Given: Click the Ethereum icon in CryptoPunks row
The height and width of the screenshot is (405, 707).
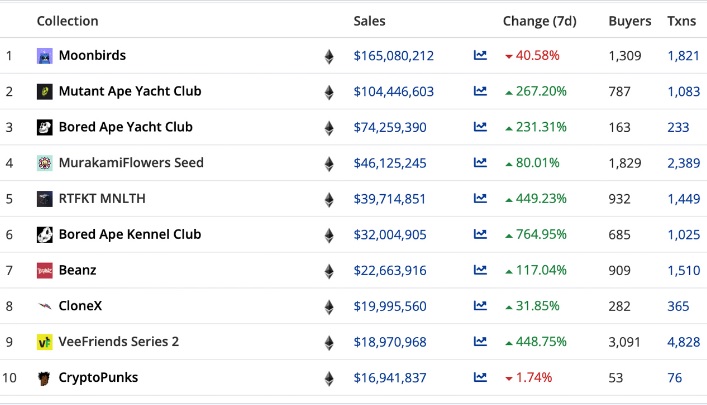Looking at the screenshot, I should (x=329, y=378).
